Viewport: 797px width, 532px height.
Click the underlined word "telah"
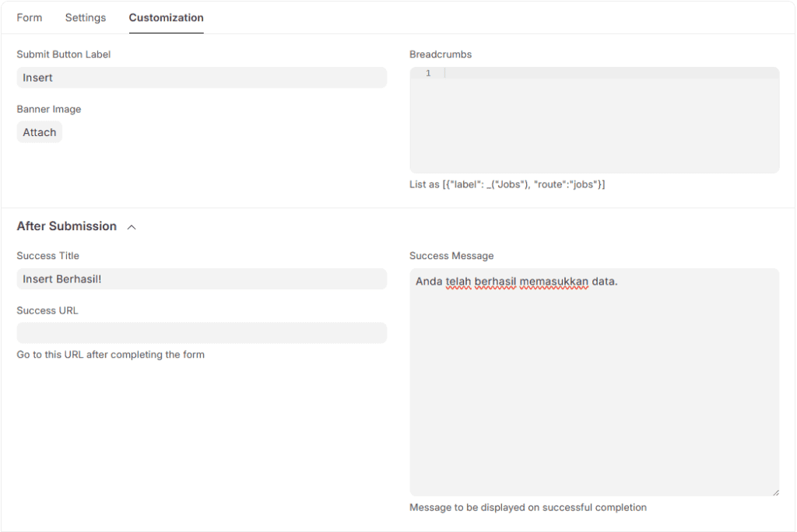click(x=458, y=281)
